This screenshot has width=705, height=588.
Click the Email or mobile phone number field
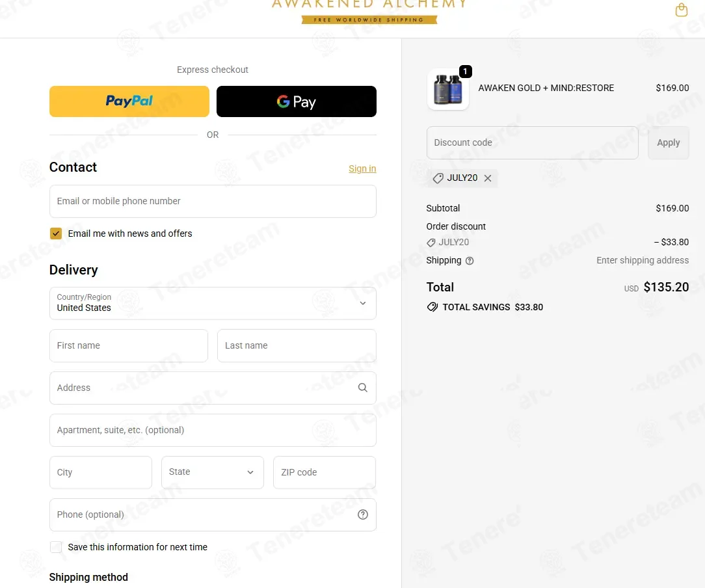pos(213,202)
